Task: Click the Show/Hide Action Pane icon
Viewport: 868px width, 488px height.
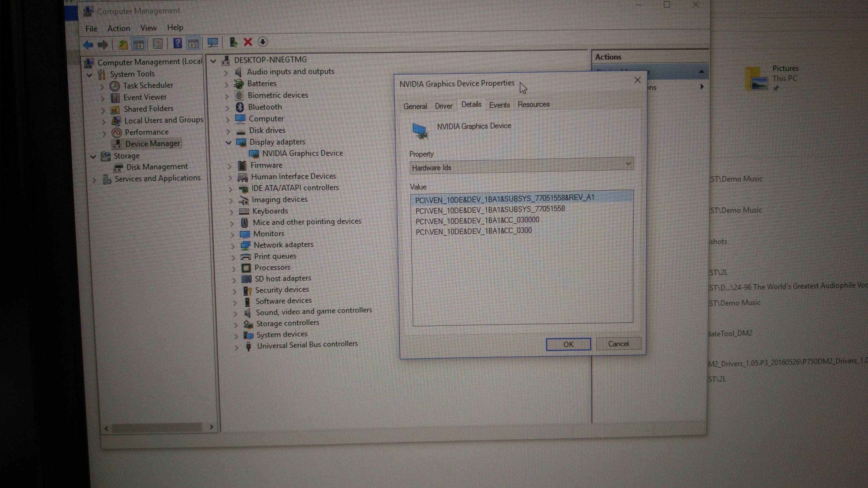Action: point(193,43)
